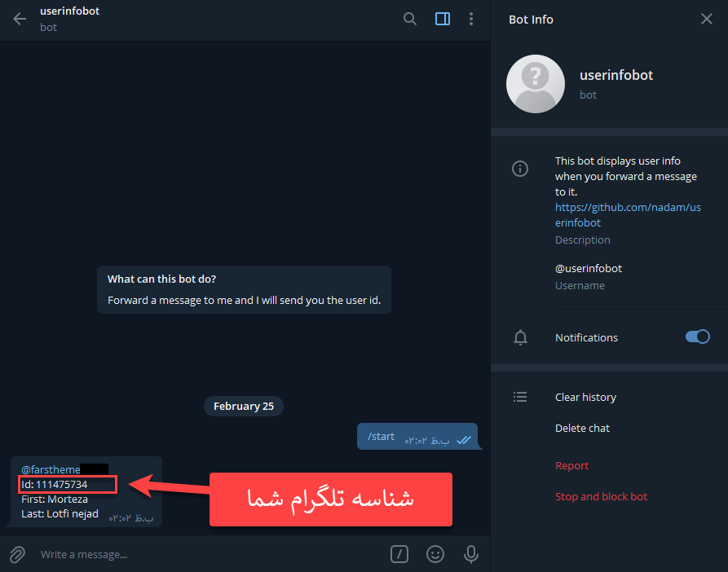The height and width of the screenshot is (572, 728).
Task: Click the microphone voice message icon
Action: [x=470, y=554]
